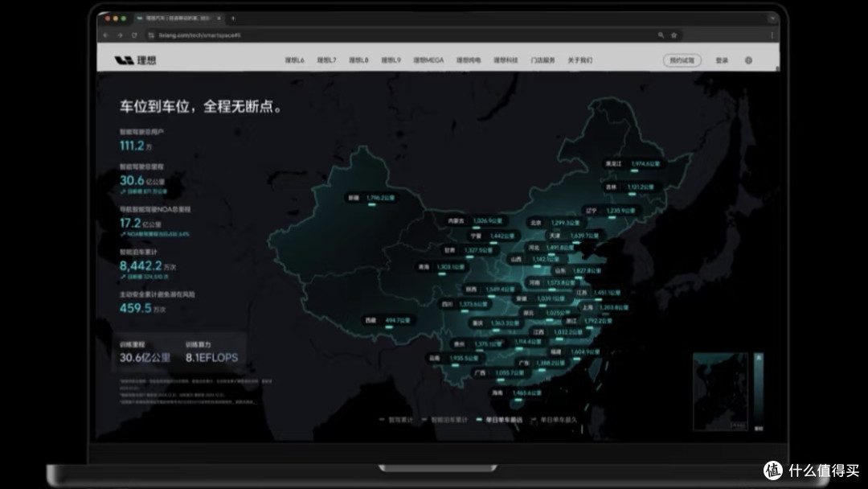Open the 理想科技 nav menu item
The height and width of the screenshot is (489, 868).
tap(506, 60)
